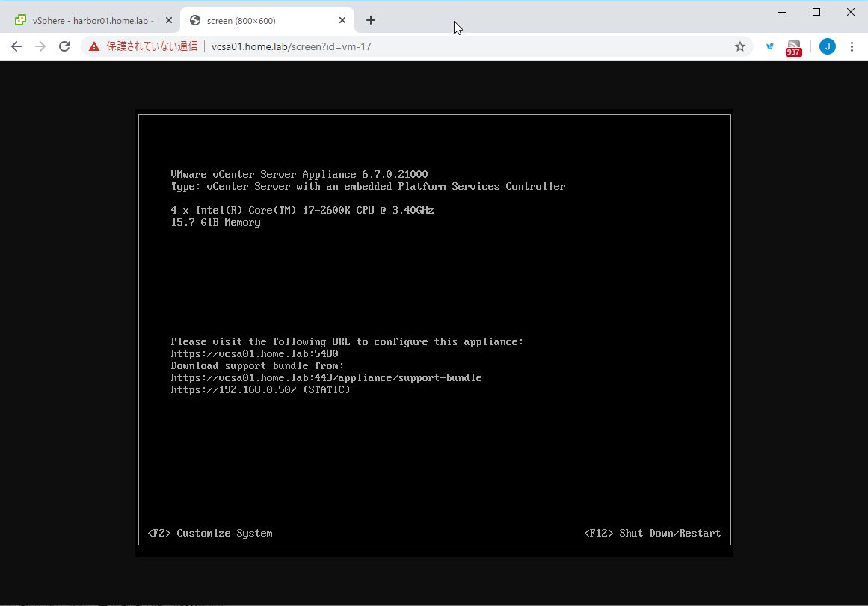Open the profile avatar J
This screenshot has width=868, height=606.
tap(828, 46)
